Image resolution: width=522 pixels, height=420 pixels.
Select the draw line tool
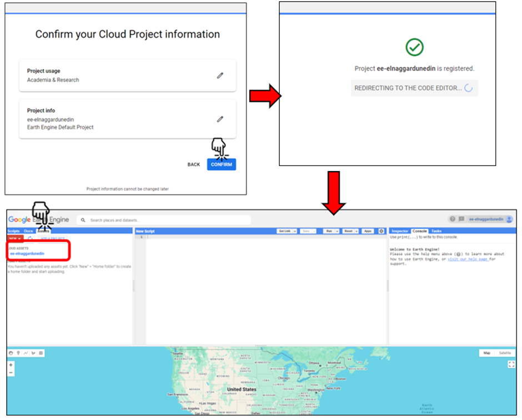pyautogui.click(x=26, y=353)
